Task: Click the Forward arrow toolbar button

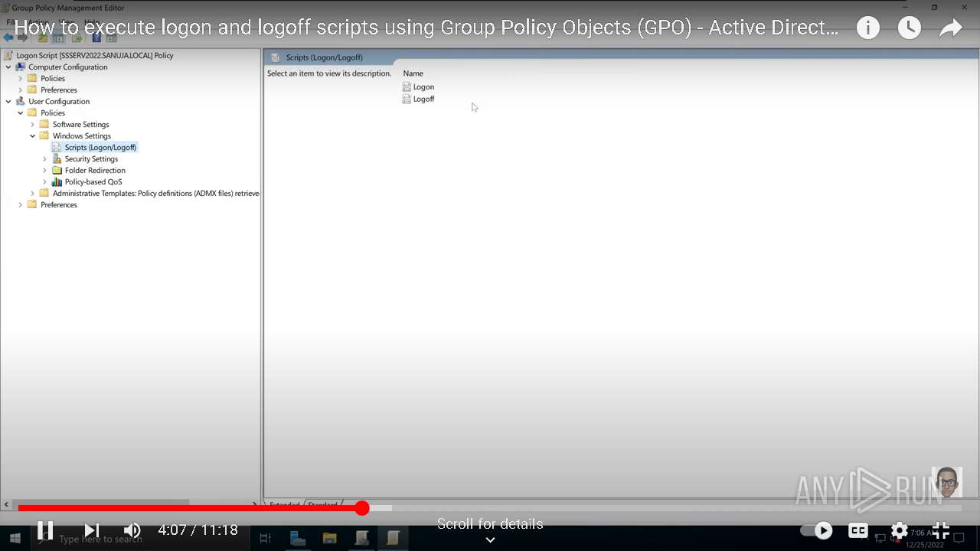Action: click(x=23, y=37)
